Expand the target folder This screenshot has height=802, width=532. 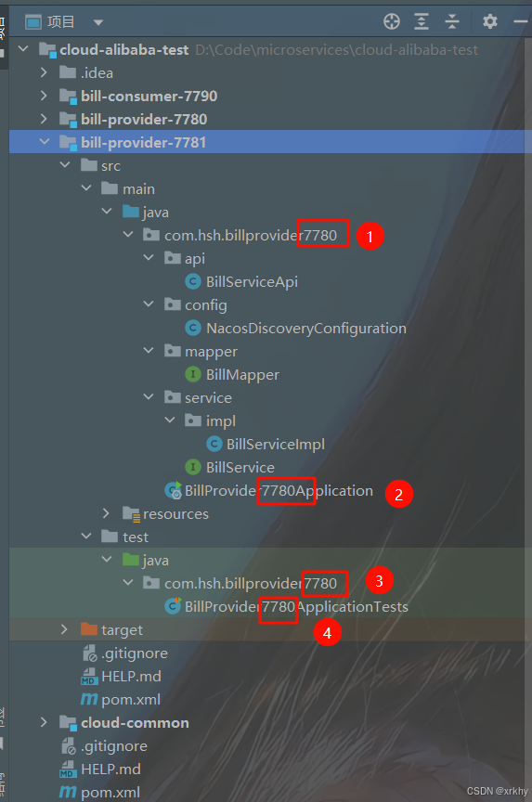click(x=64, y=629)
